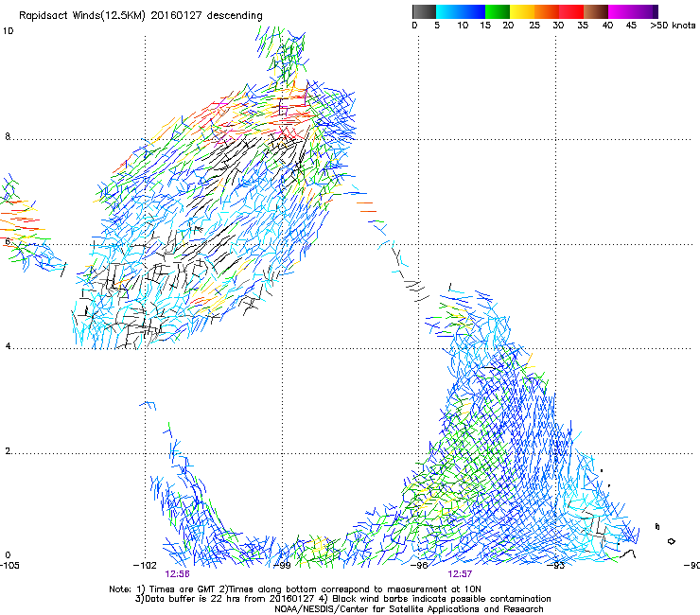The width and height of the screenshot is (700, 615).
Task: Click the purple '12:58' time stamp
Action: click(177, 574)
